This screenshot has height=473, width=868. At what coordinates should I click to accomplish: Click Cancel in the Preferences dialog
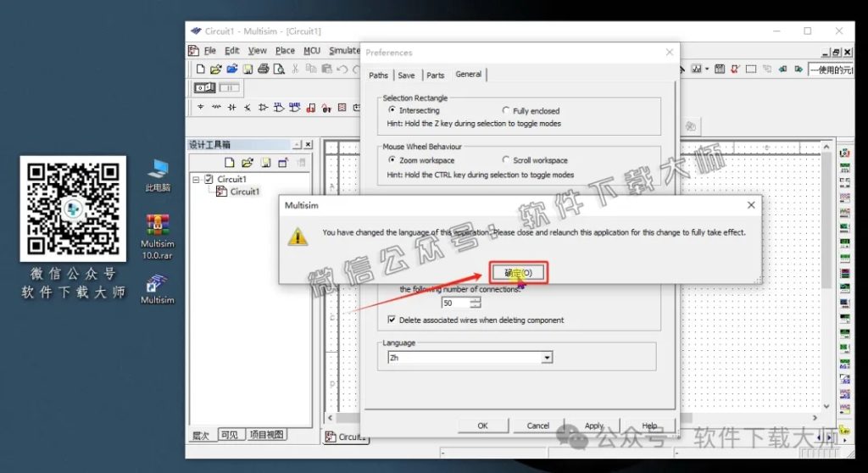(x=538, y=426)
